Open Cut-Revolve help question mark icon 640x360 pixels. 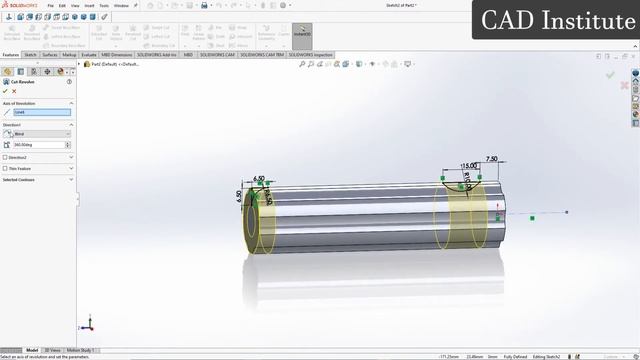[x=69, y=82]
